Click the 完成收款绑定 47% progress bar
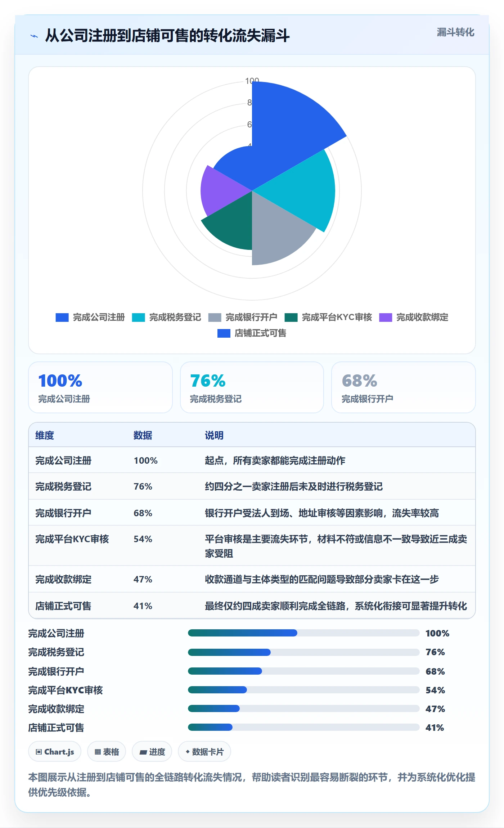Screen dimensions: 504x828 point(304,708)
